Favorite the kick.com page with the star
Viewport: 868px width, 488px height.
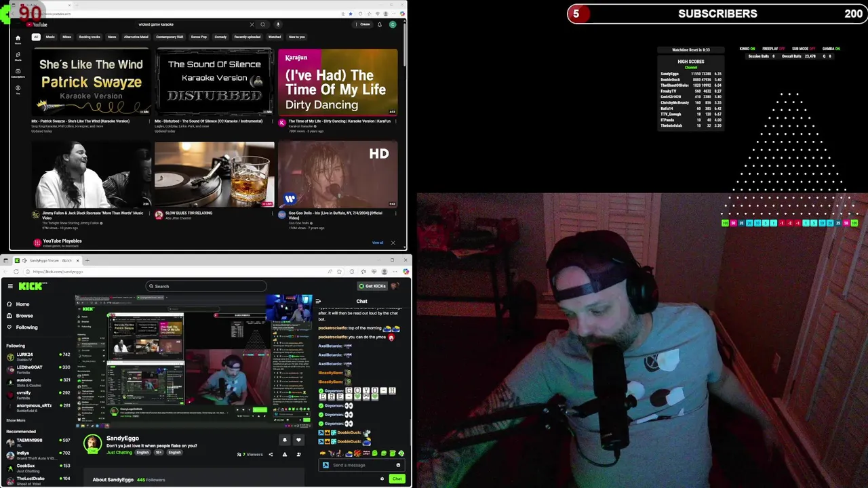340,272
